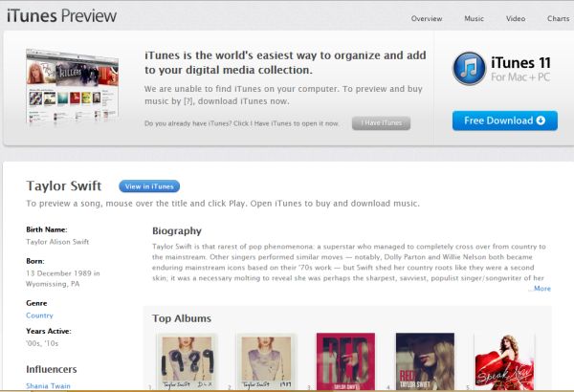This screenshot has height=392, width=574.
Task: Open the Speak Now album cover
Action: pyautogui.click(x=505, y=361)
